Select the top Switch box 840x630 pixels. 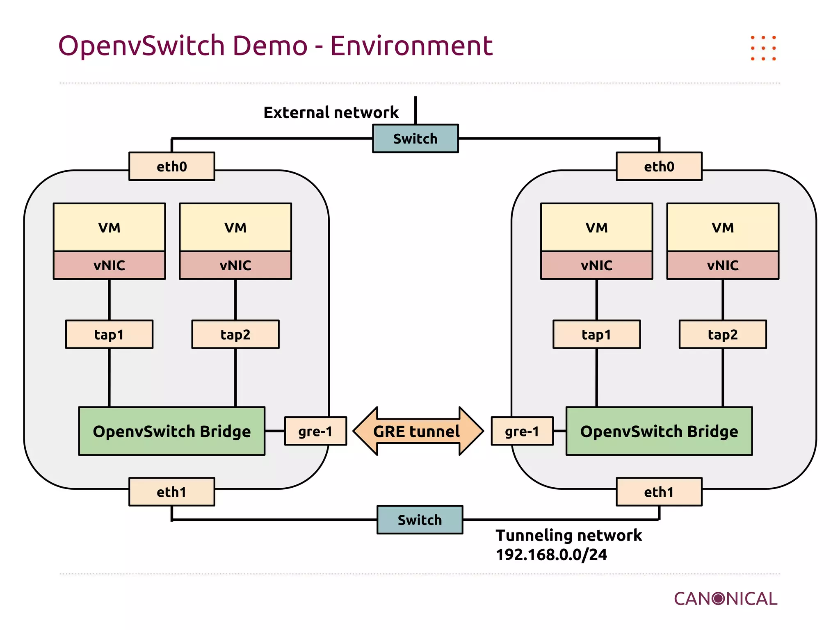point(415,139)
